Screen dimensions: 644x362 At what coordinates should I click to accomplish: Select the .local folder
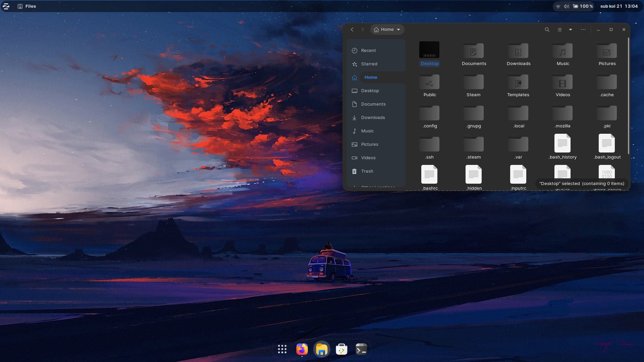point(518,113)
